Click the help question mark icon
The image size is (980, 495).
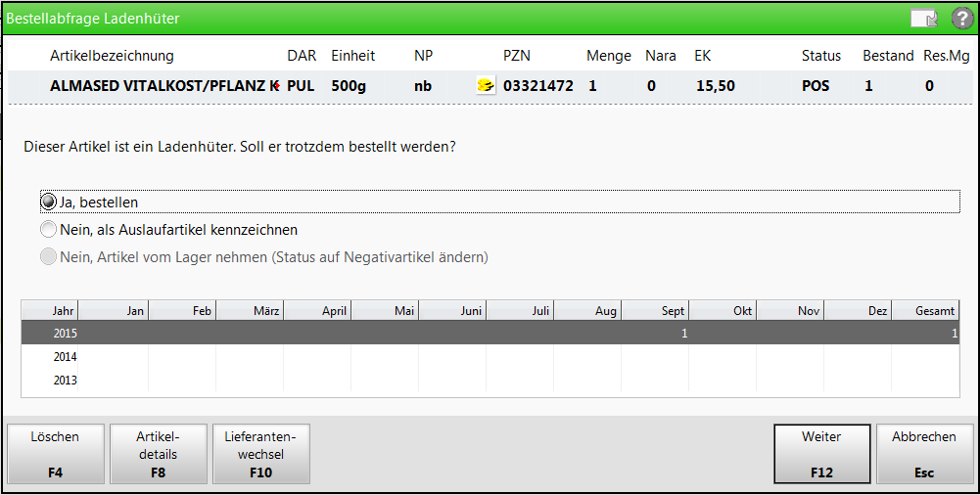(961, 19)
